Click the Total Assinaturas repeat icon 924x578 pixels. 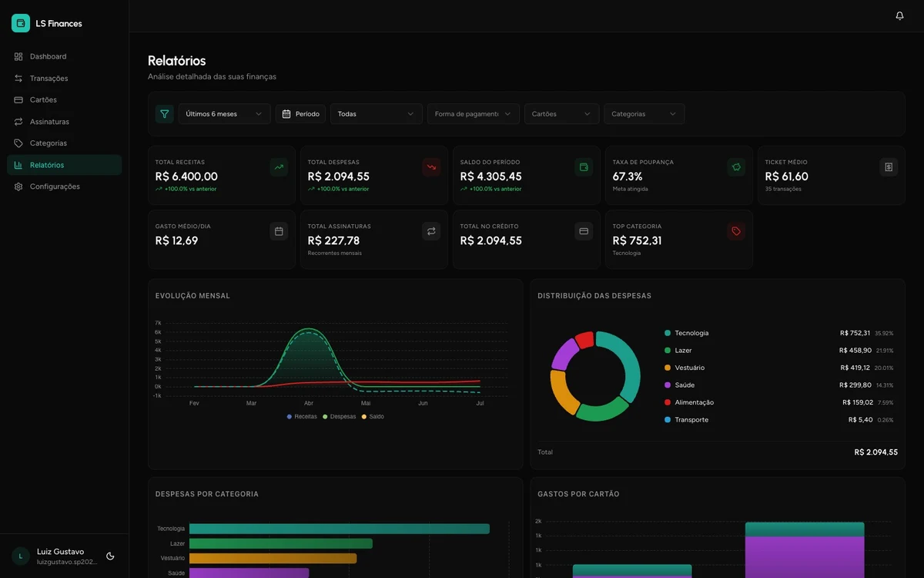click(x=431, y=231)
